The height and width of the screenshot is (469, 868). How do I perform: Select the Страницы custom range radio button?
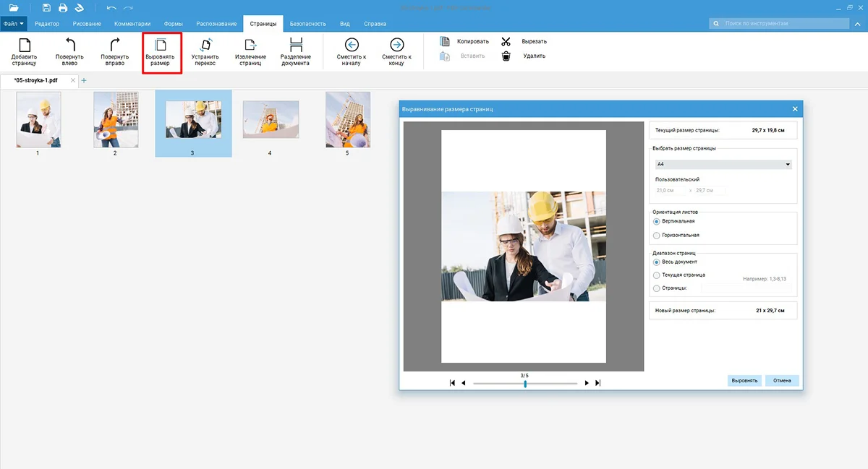pyautogui.click(x=657, y=288)
